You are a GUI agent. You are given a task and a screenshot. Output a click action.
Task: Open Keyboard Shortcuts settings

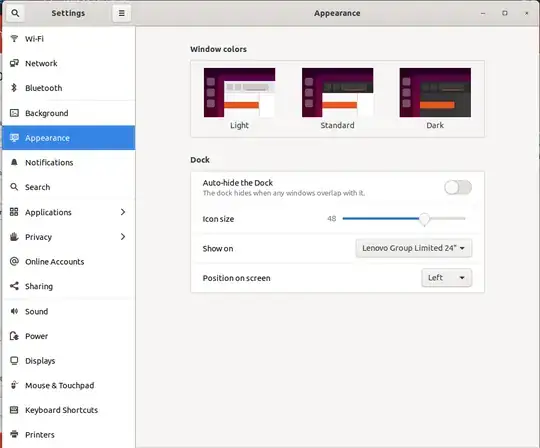pyautogui.click(x=69, y=410)
